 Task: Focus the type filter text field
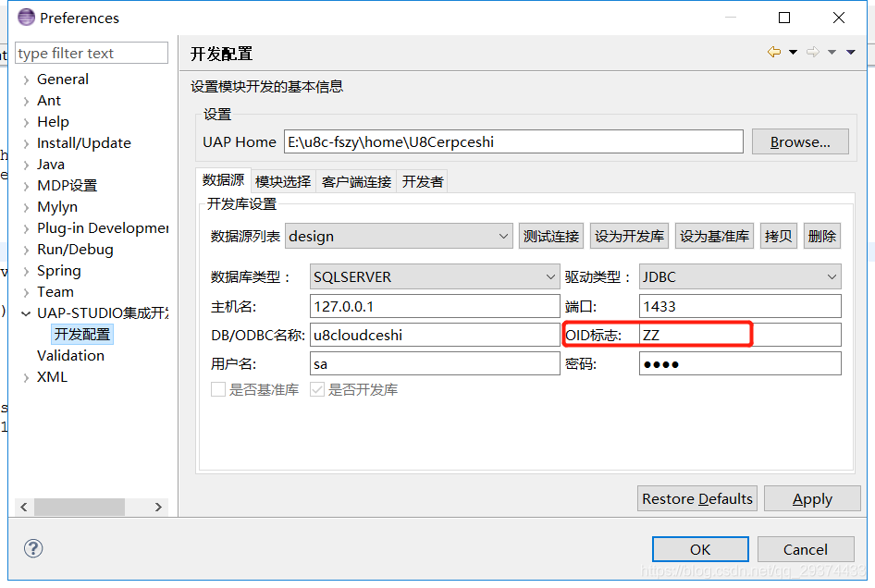[91, 53]
